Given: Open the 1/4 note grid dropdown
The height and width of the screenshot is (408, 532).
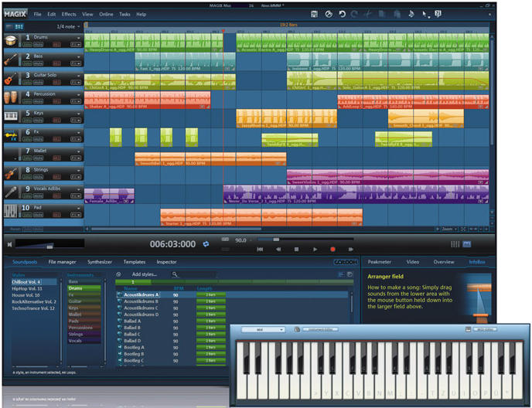Looking at the screenshot, I should (x=68, y=26).
